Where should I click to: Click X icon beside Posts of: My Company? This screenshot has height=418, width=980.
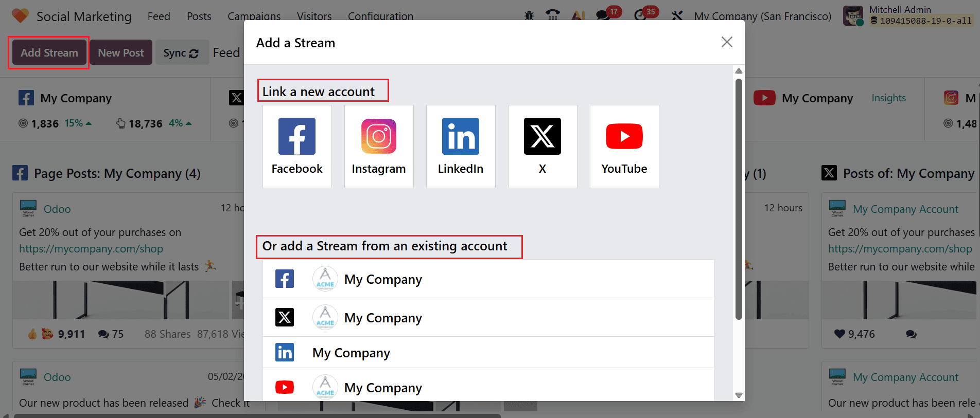click(829, 173)
